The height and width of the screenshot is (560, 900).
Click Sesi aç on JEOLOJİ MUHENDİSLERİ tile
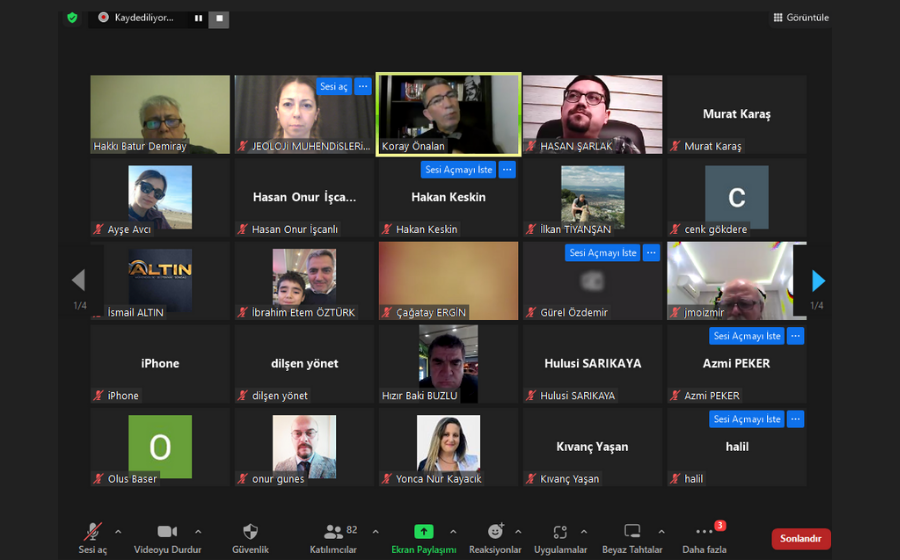click(x=333, y=87)
